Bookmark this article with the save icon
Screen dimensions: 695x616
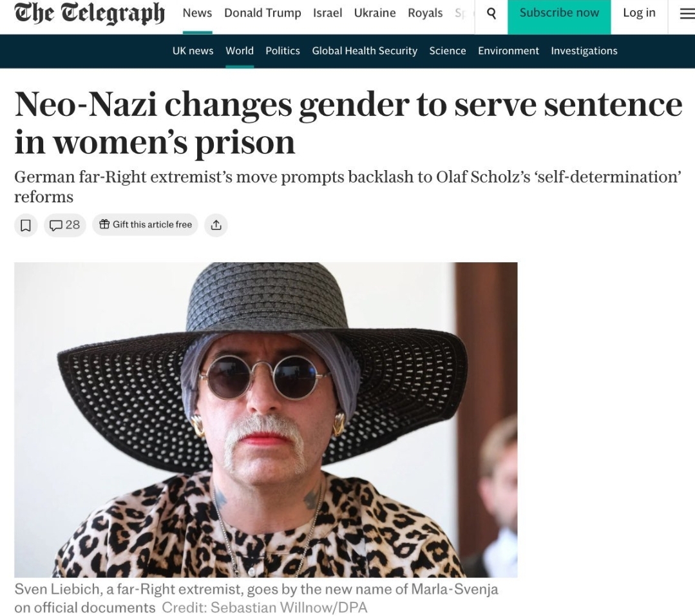[x=26, y=225]
